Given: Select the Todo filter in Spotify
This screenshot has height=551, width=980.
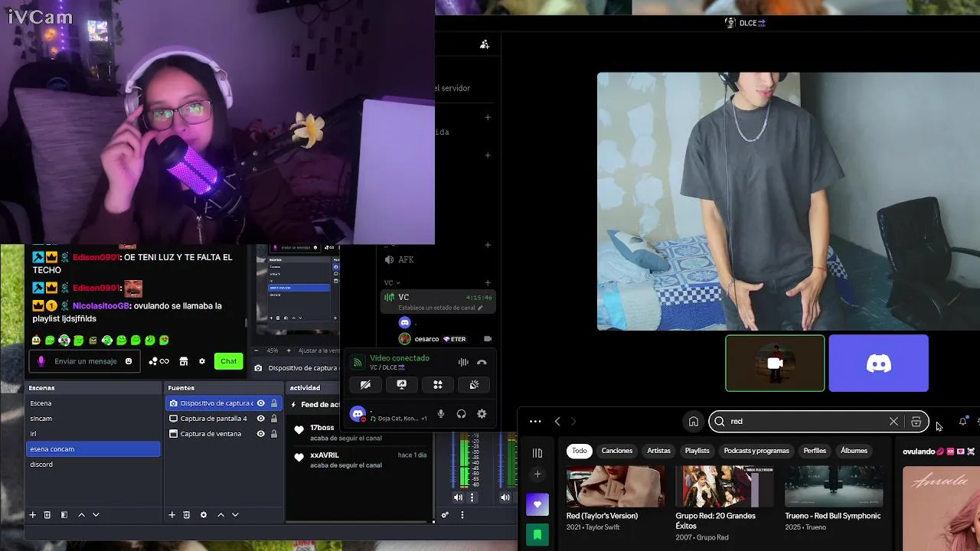Looking at the screenshot, I should (x=580, y=451).
